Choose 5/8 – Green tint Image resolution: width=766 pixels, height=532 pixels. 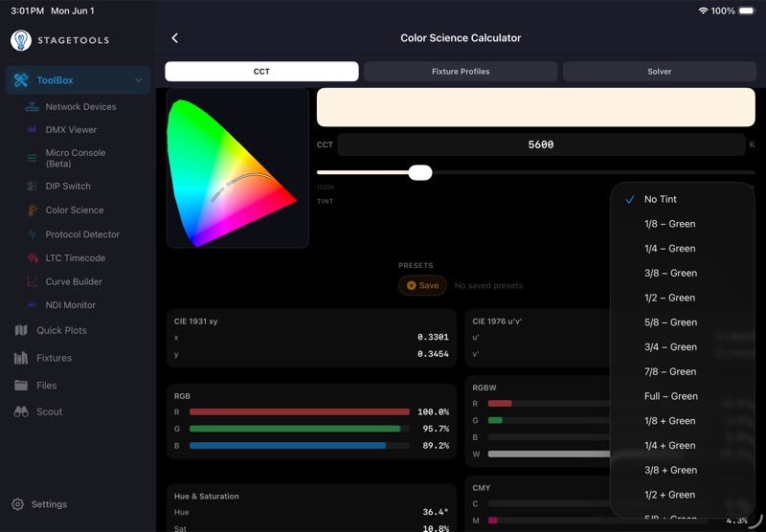[x=683, y=322]
